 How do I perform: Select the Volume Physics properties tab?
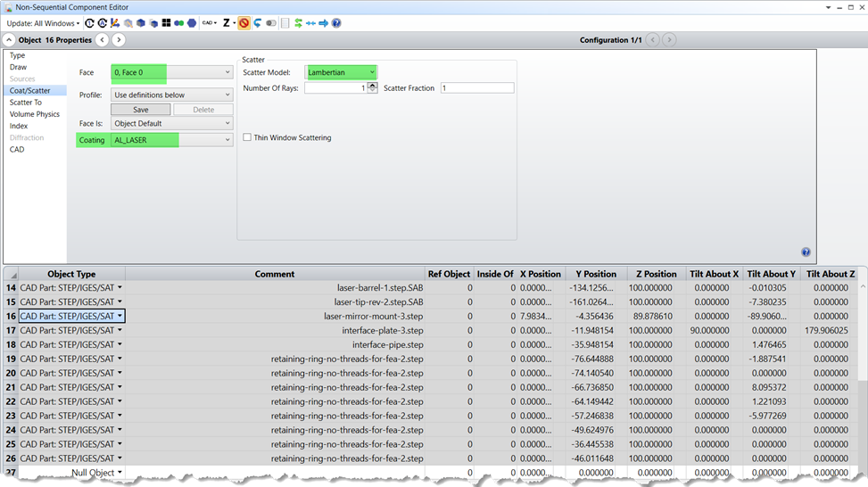click(x=35, y=114)
